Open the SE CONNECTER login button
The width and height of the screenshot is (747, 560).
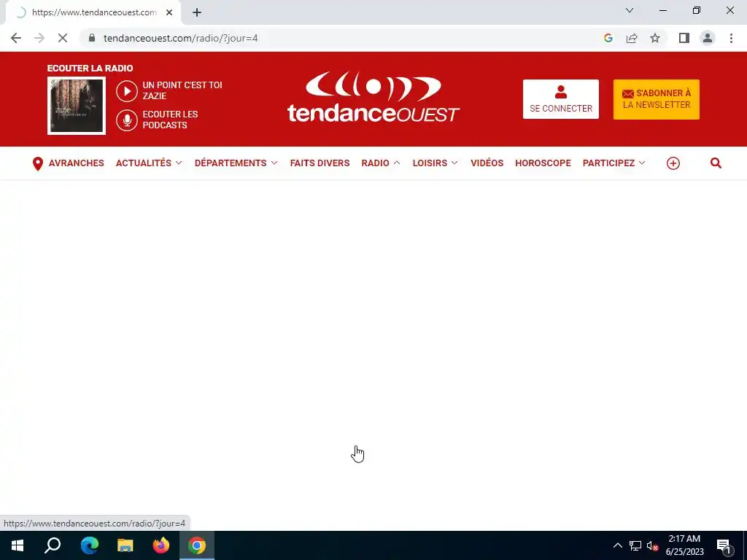[561, 99]
